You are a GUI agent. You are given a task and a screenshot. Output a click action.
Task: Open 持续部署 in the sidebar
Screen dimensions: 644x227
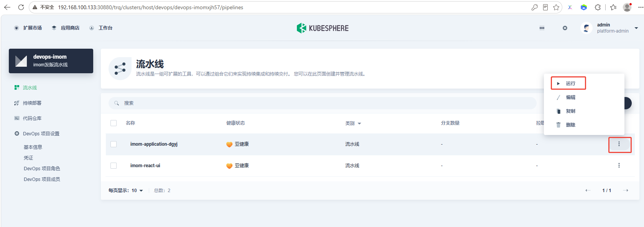(32, 103)
